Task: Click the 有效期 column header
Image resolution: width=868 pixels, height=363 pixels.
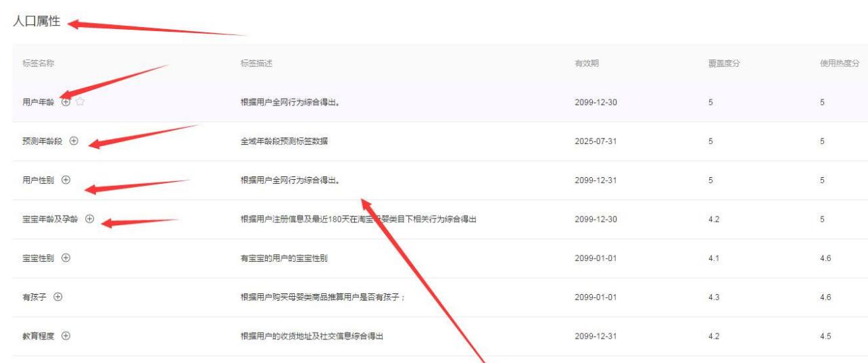Action: point(586,64)
